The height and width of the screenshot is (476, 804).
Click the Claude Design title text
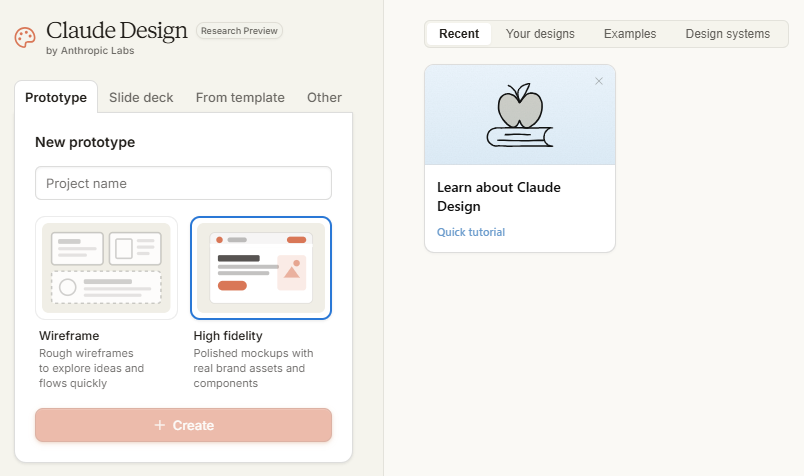(x=117, y=31)
